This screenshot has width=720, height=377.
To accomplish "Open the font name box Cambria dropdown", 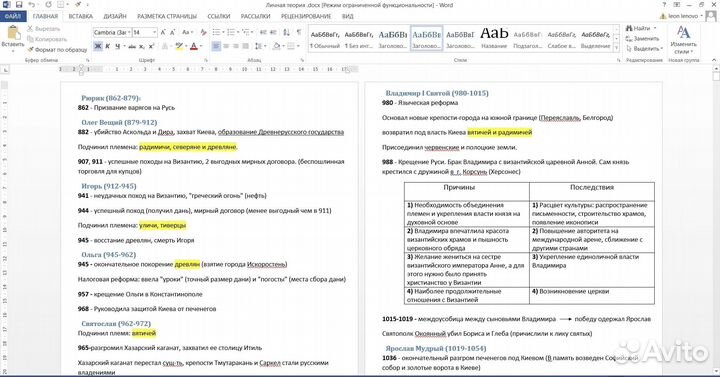I will click(x=129, y=33).
